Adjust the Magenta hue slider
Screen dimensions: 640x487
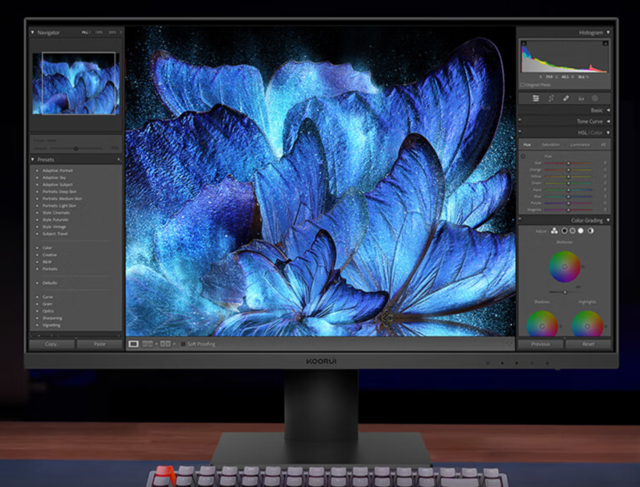(x=568, y=210)
